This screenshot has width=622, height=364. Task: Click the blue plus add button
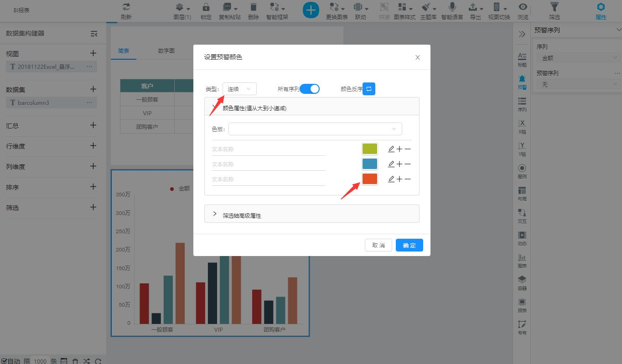(x=311, y=10)
